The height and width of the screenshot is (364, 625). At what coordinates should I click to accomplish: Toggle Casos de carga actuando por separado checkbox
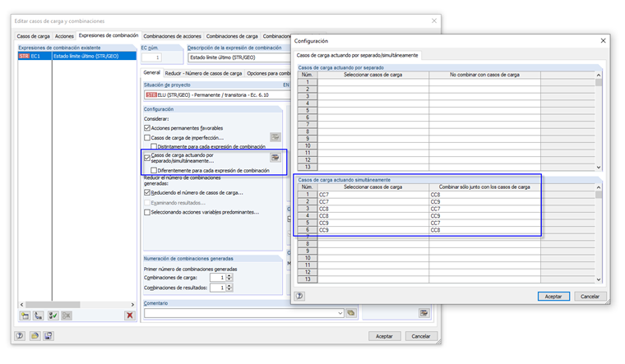click(147, 158)
